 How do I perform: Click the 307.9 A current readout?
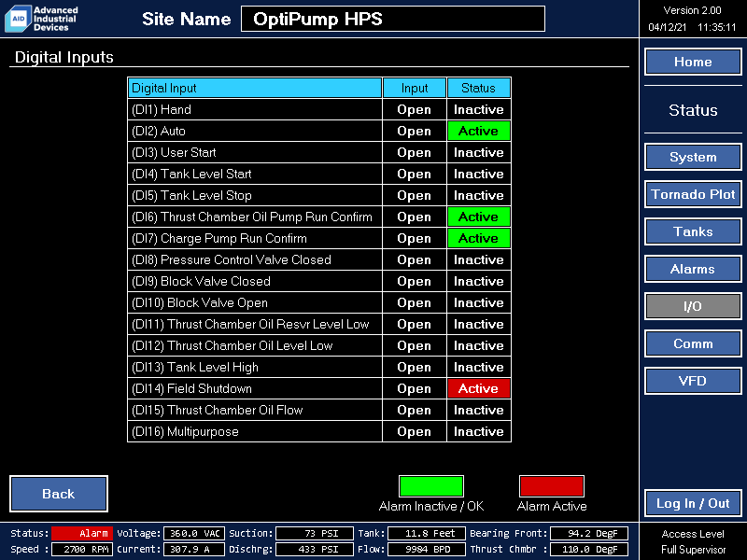pyautogui.click(x=194, y=549)
